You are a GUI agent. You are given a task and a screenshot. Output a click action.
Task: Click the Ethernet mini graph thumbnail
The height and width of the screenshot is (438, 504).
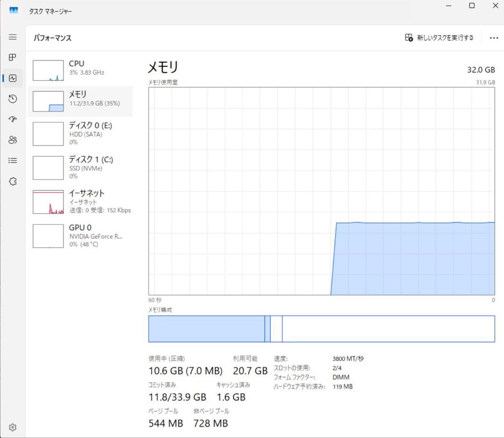48,202
